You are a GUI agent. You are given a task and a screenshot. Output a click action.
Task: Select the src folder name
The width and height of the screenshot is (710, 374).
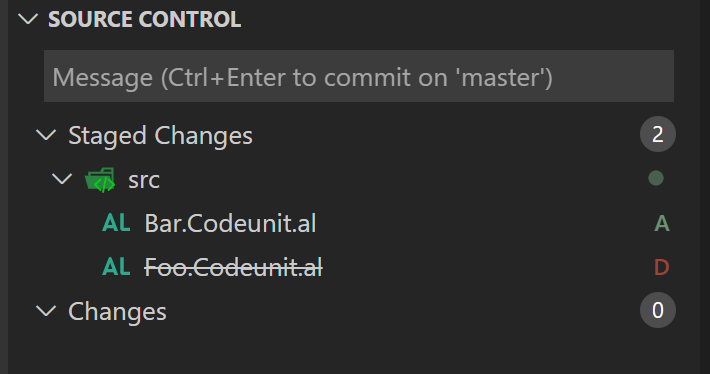pos(144,180)
